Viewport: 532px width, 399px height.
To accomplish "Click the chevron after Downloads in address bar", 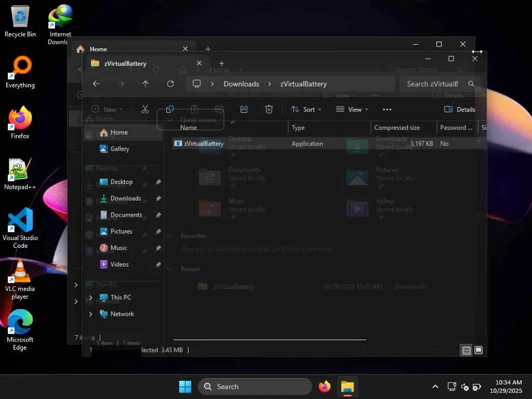I will (270, 84).
